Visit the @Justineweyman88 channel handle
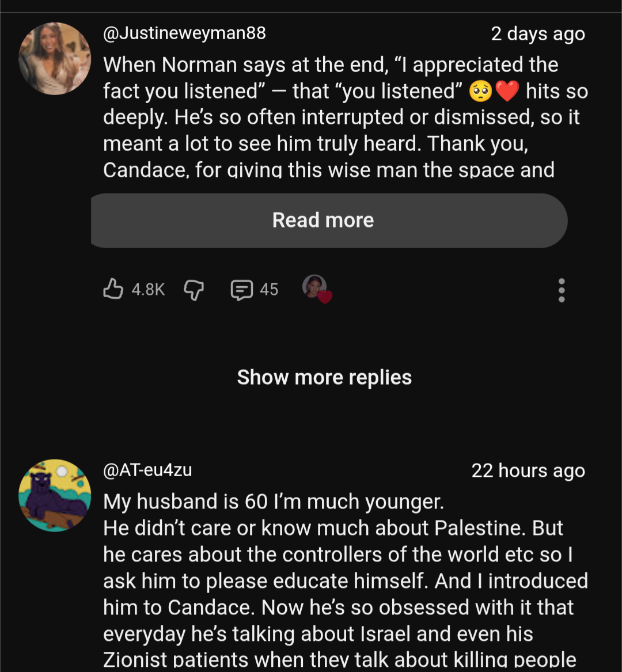The image size is (622, 672). point(184,33)
